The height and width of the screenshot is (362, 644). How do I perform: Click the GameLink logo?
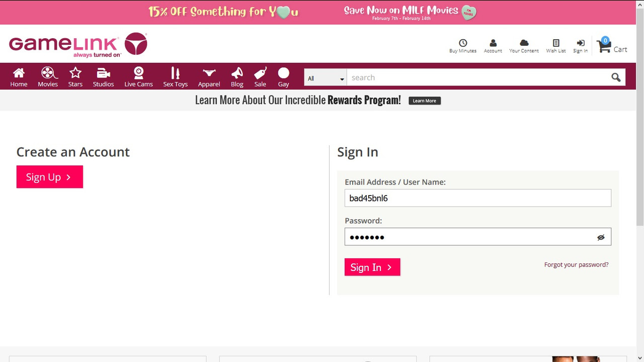[78, 45]
